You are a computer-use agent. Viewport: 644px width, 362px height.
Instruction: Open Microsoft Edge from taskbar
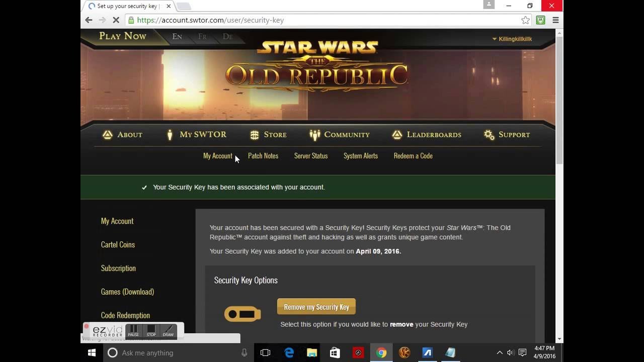click(x=289, y=353)
